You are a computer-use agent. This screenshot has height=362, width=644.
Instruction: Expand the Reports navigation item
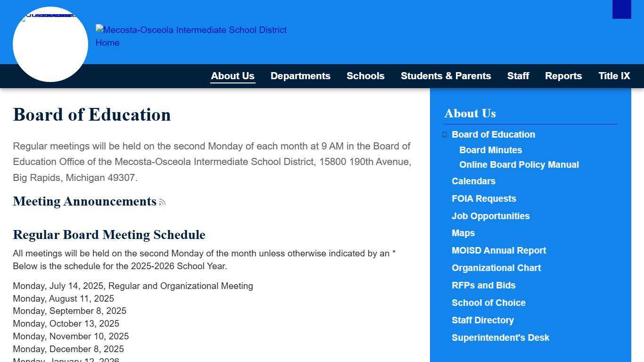tap(563, 76)
